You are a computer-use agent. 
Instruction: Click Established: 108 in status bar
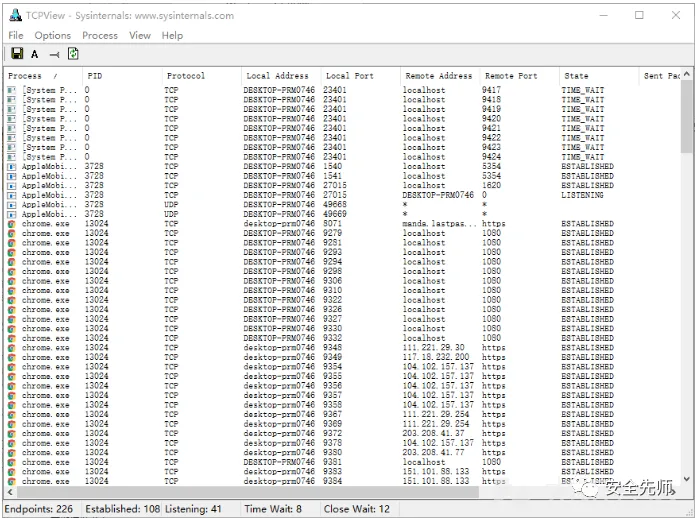(x=122, y=509)
